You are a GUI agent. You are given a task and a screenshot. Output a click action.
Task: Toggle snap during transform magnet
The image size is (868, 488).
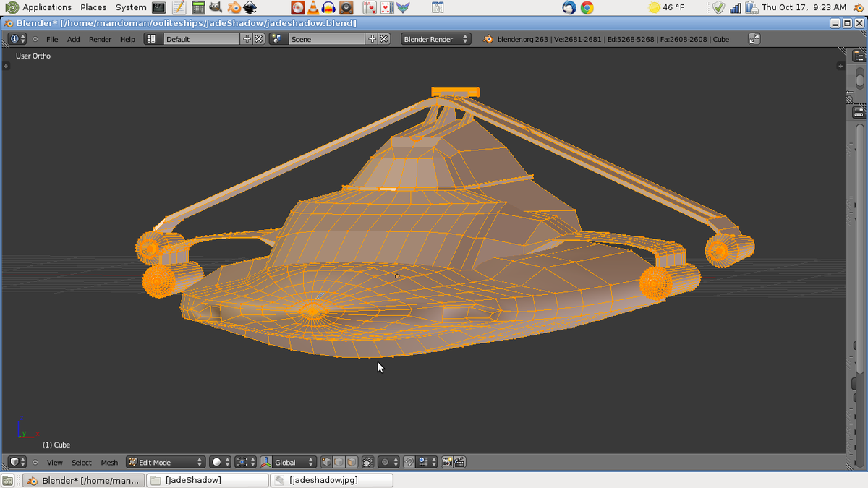point(409,462)
